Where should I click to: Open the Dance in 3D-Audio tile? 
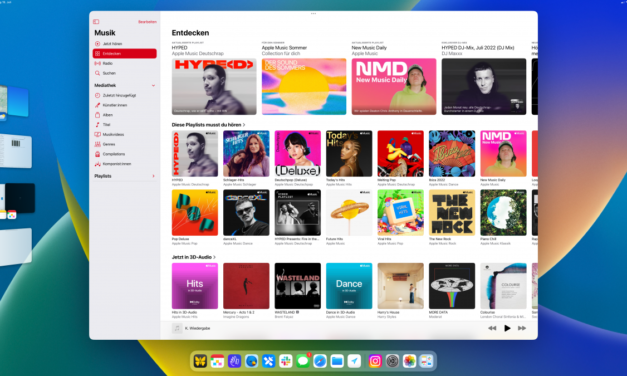point(349,286)
